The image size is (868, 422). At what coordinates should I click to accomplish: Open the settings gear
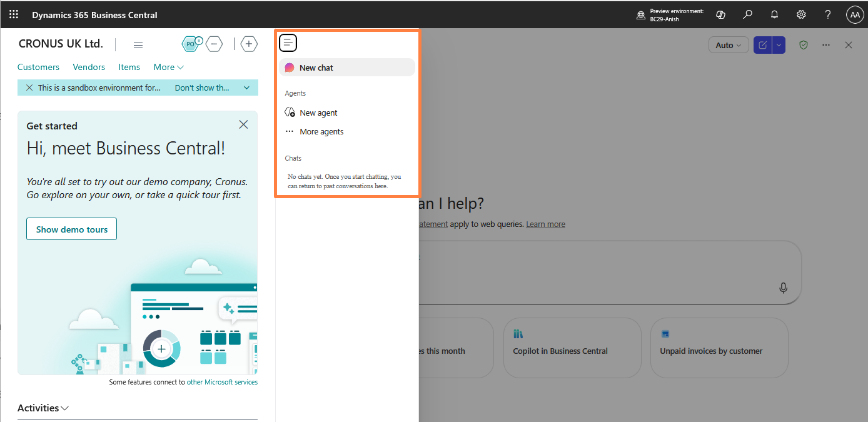[x=801, y=14]
